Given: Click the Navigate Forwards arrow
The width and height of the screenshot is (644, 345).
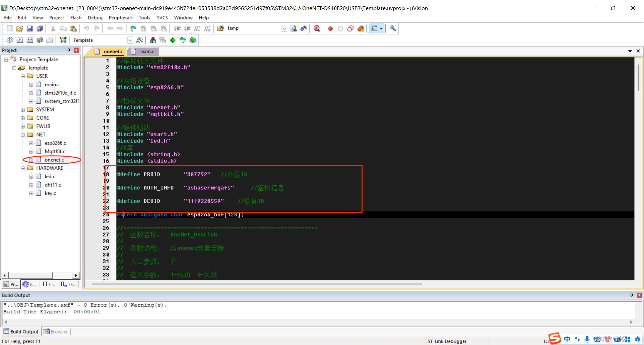Looking at the screenshot, I should [x=120, y=28].
